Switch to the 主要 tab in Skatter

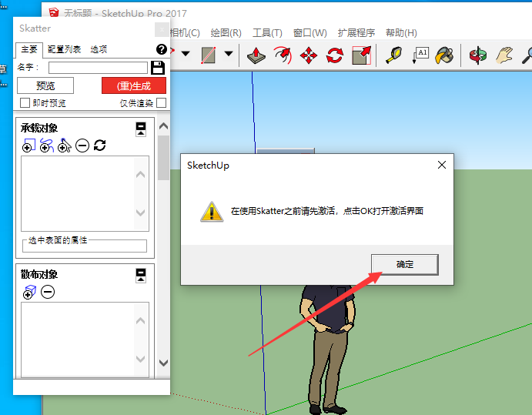[x=29, y=49]
